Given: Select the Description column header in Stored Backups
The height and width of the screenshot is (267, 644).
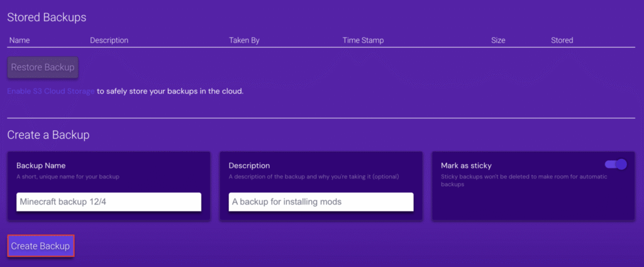Looking at the screenshot, I should click(x=109, y=40).
